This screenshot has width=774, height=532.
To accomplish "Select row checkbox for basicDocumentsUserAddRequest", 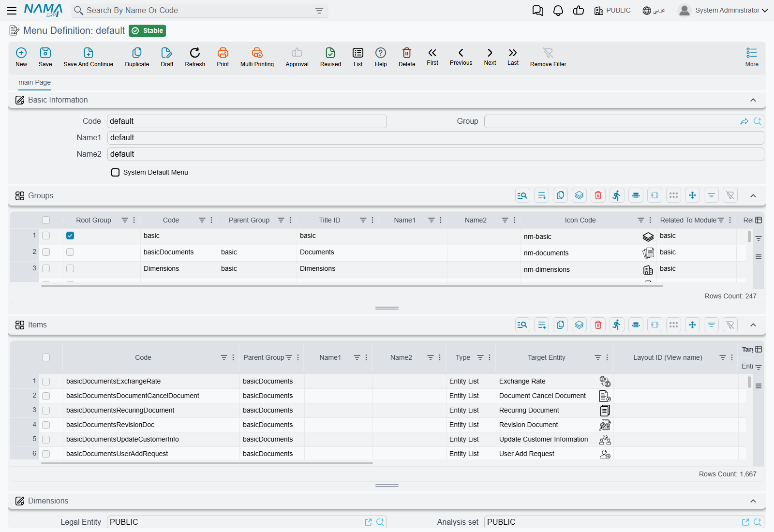I will tap(46, 454).
